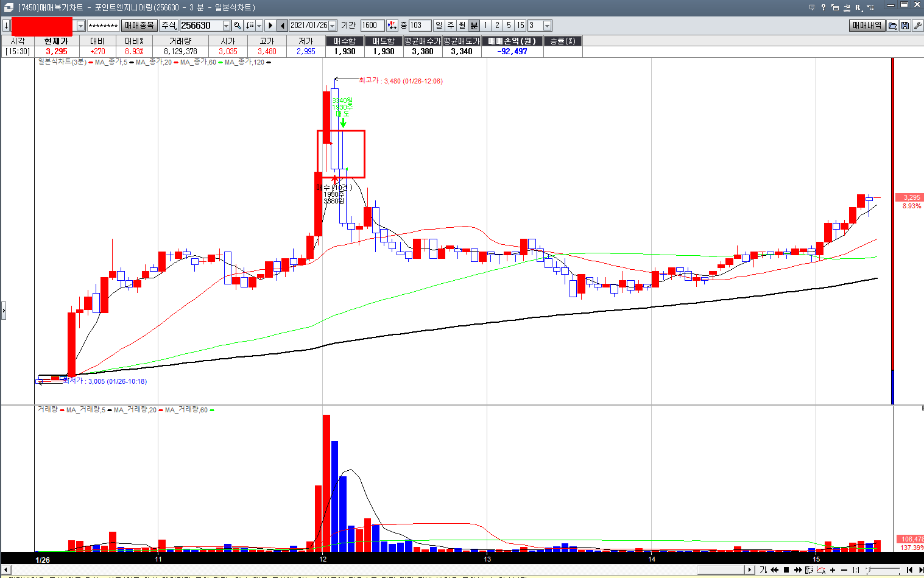Image resolution: width=924 pixels, height=578 pixels.
Task: Click the auto trendline chart icon at bottom
Action: [821, 570]
